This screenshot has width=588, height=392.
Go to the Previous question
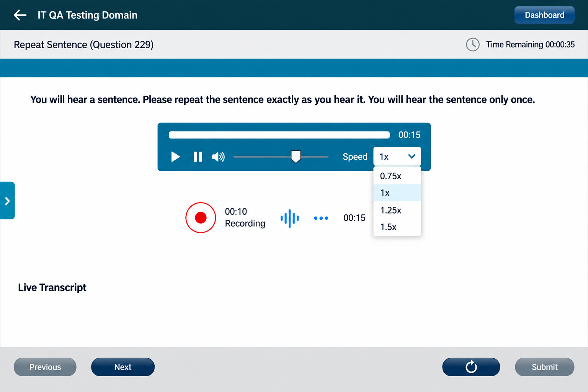tap(45, 367)
